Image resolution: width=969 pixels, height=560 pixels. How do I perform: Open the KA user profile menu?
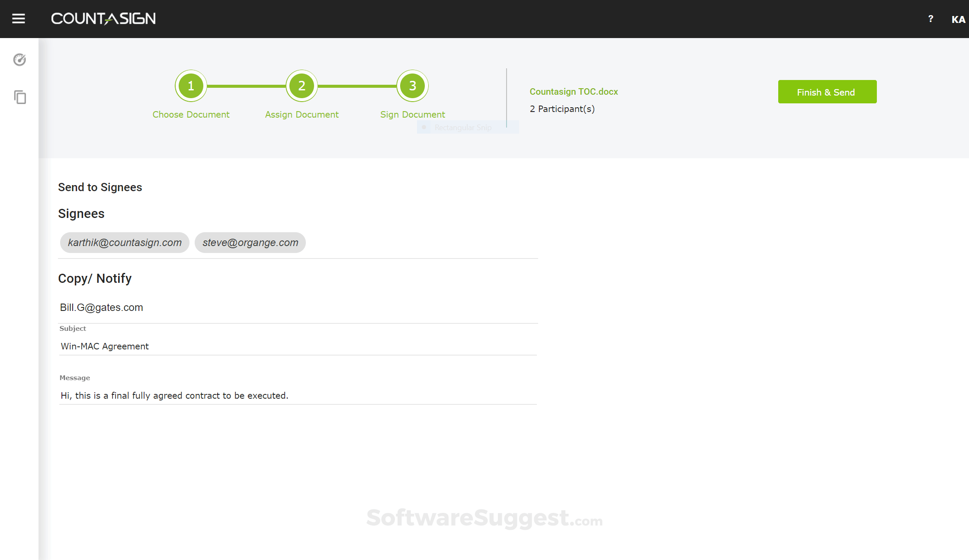coord(958,19)
